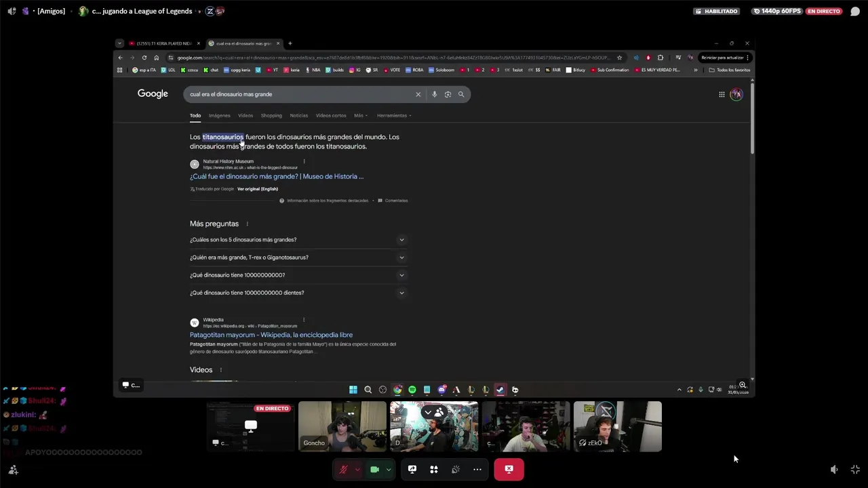Open a new Chrome tab
Screen dimensions: 868x488
coord(290,43)
